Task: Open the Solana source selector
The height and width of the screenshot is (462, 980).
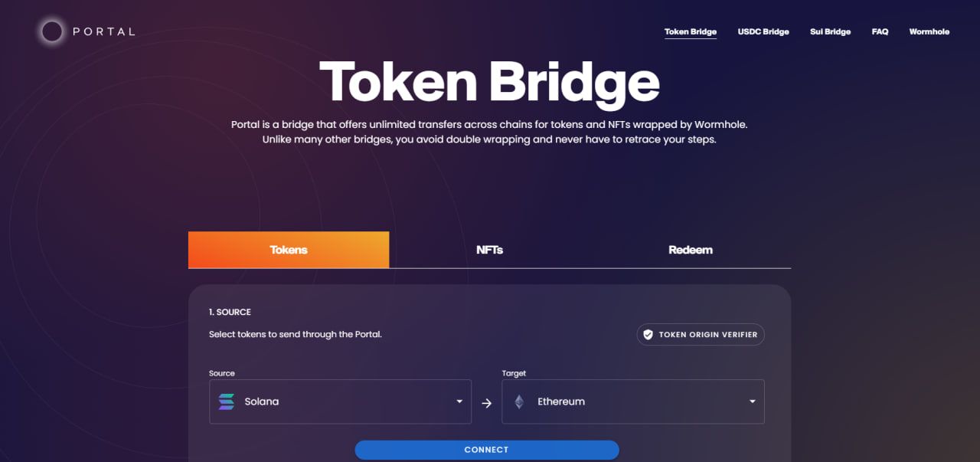Action: pos(340,401)
